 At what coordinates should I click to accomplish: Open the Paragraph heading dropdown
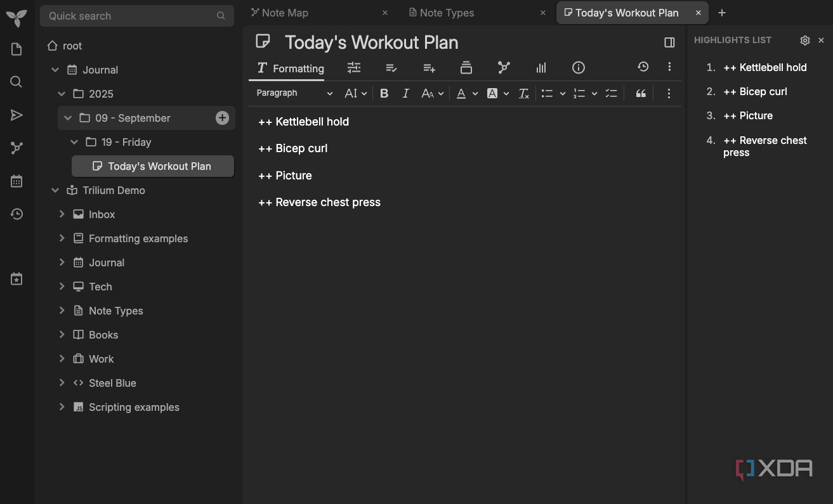[x=294, y=93]
